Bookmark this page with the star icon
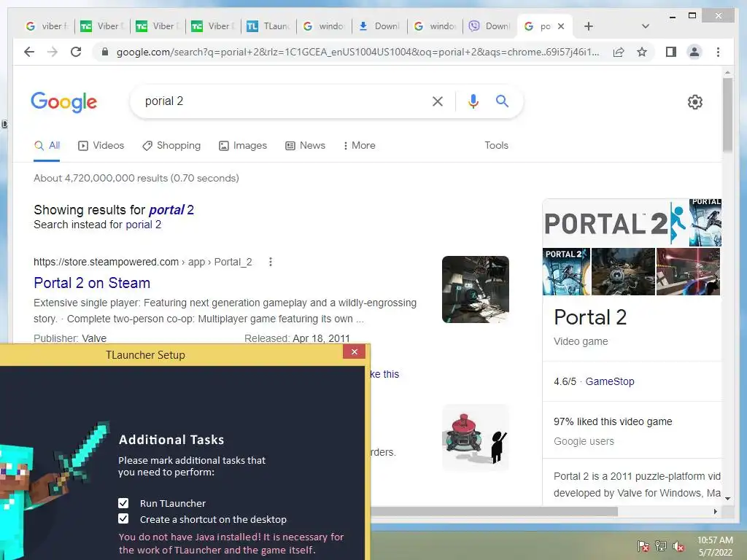The image size is (747, 560). tap(642, 52)
